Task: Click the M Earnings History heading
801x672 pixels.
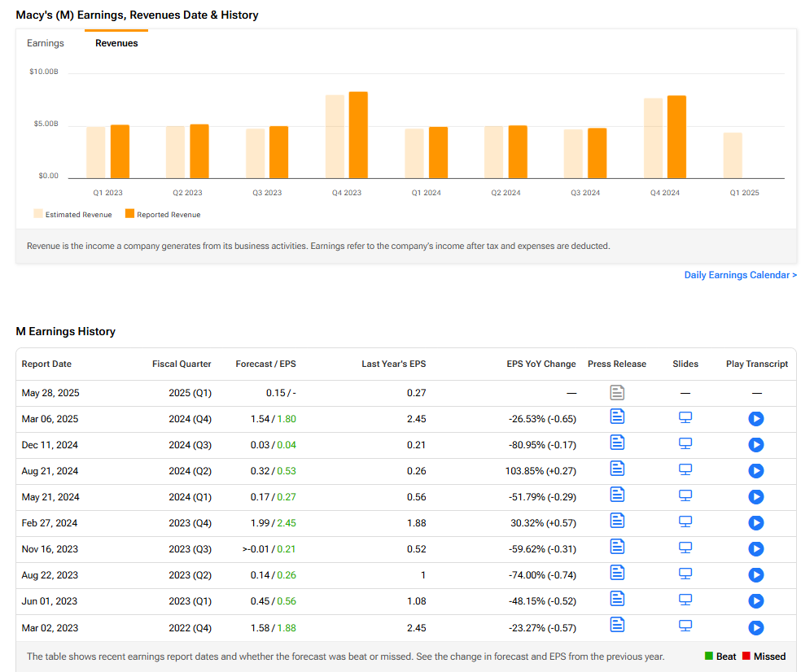Action: [66, 331]
